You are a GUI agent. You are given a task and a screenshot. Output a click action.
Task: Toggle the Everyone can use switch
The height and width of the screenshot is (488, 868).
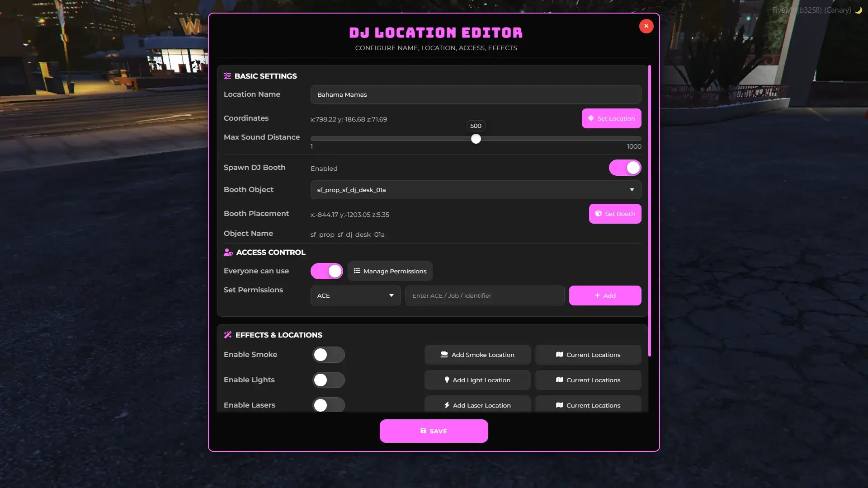pyautogui.click(x=326, y=271)
